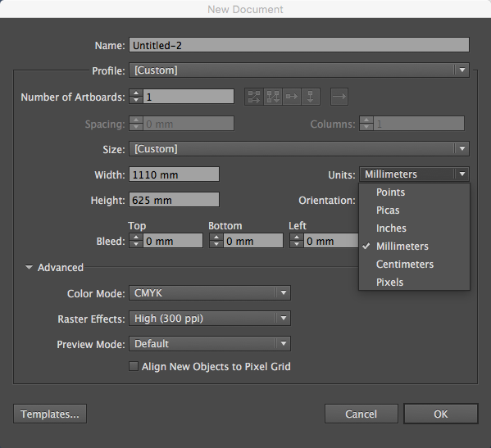The image size is (491, 448).
Task: Open the Color Mode dropdown
Action: pos(210,293)
